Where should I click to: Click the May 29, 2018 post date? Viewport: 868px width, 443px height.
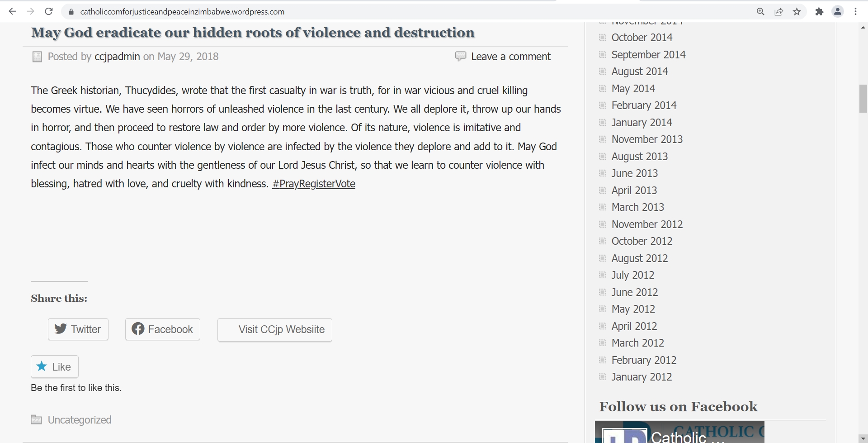pyautogui.click(x=188, y=57)
